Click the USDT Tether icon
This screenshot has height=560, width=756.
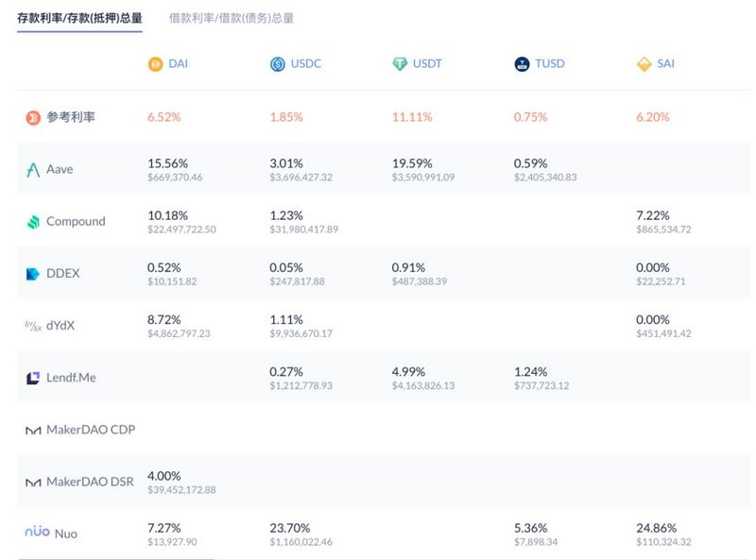400,64
